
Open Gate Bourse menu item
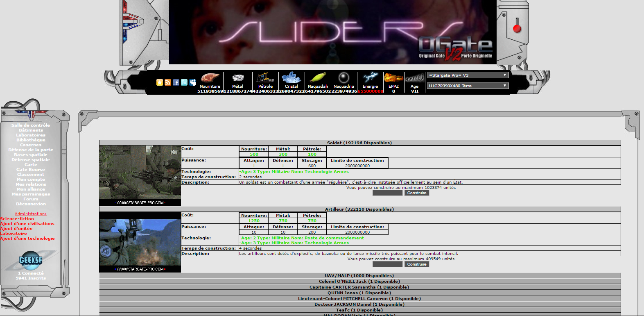31,170
